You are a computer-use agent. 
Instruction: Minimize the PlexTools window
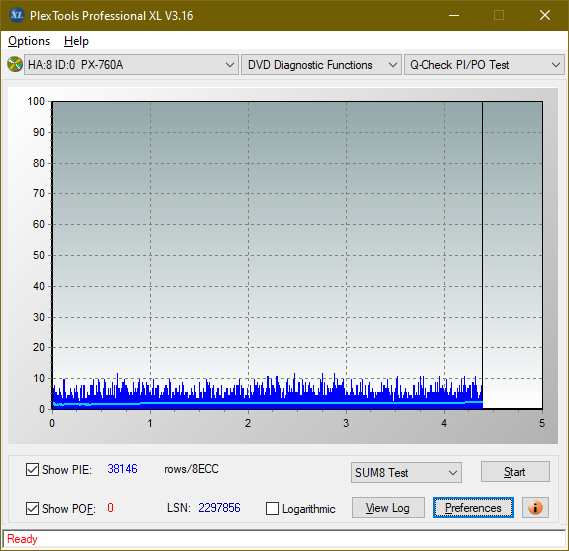pos(454,15)
